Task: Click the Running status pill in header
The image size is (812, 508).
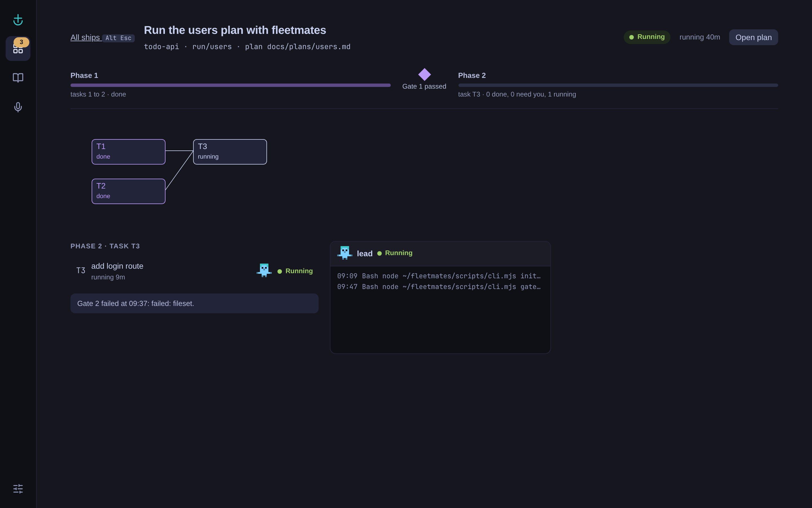Action: (647, 37)
